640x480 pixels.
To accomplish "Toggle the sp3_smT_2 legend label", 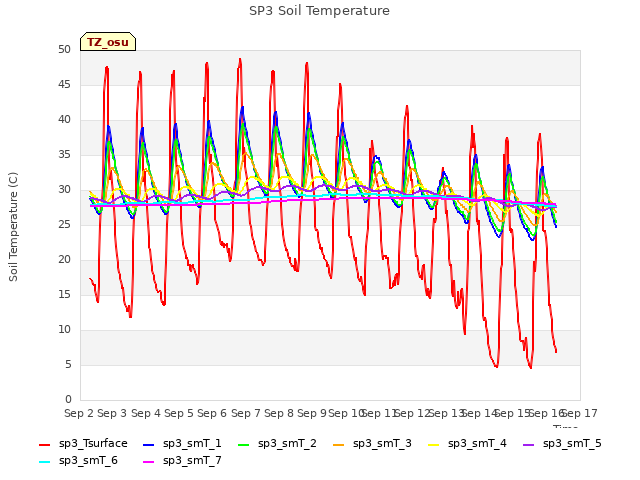I will coord(287,444).
